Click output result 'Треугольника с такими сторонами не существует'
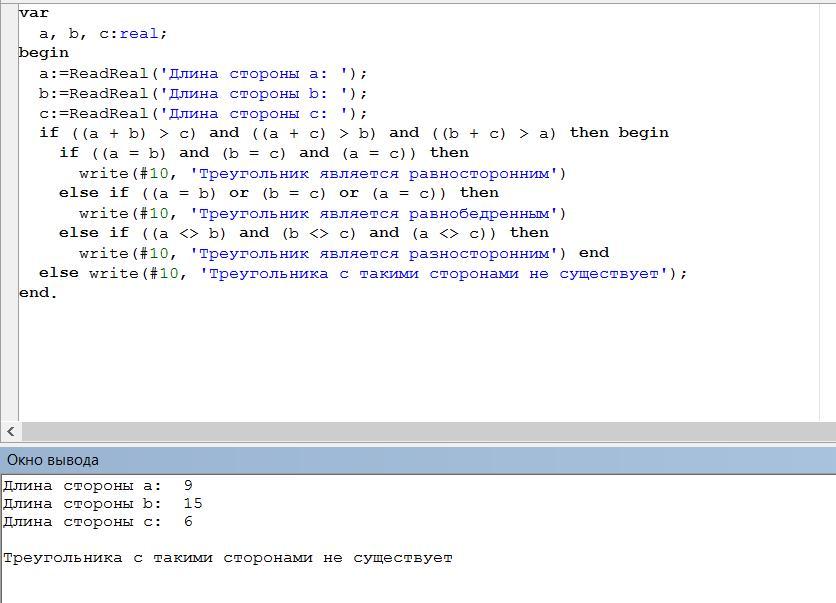The image size is (836, 603). coord(228,558)
